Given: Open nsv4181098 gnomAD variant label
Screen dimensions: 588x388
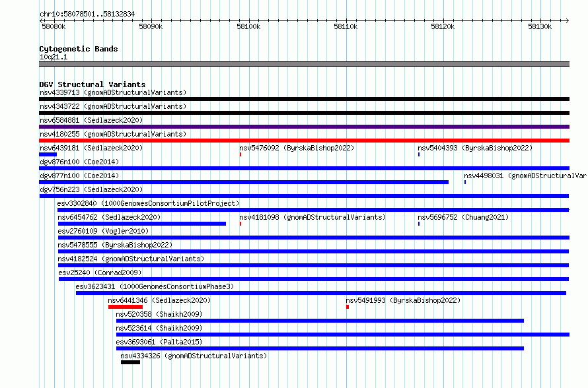Looking at the screenshot, I should 312,217.
